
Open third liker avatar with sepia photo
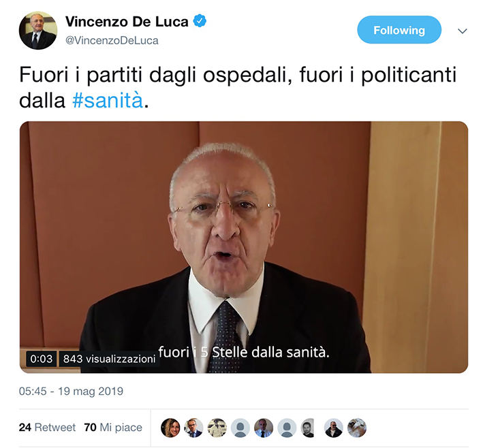pyautogui.click(x=217, y=428)
